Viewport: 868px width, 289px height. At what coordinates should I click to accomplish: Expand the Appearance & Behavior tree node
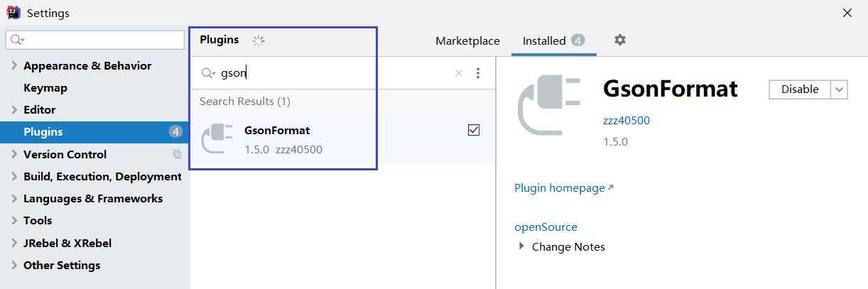[x=14, y=66]
